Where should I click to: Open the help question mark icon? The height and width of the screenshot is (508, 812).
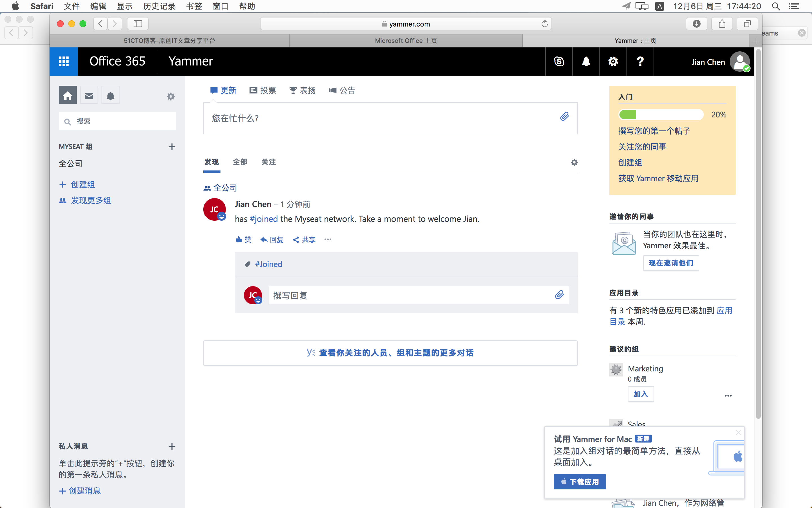click(x=640, y=62)
